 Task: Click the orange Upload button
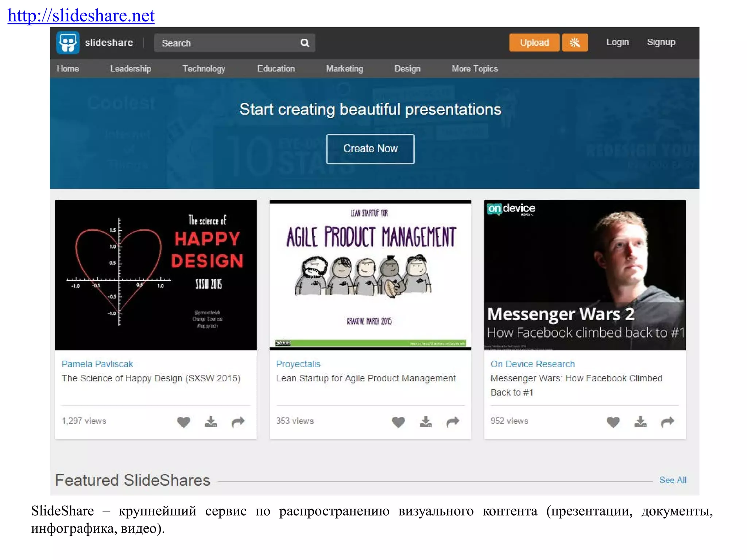tap(534, 43)
